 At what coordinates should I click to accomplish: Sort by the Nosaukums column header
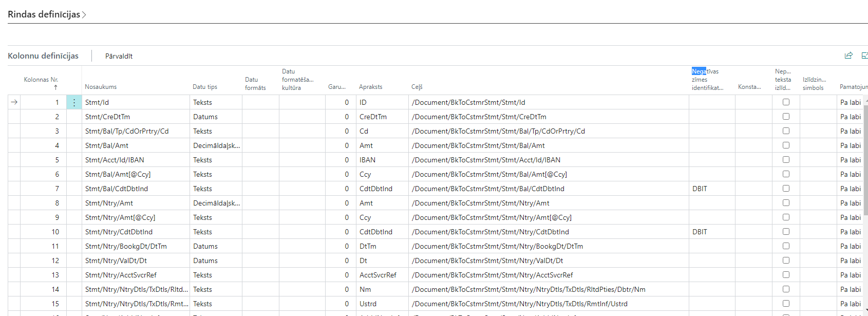click(x=101, y=87)
